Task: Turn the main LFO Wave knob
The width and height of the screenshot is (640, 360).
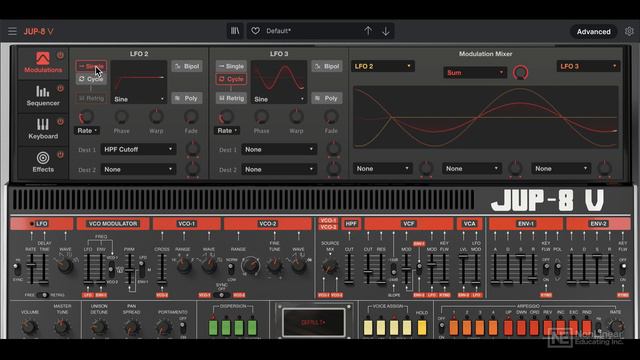Action: (64, 266)
